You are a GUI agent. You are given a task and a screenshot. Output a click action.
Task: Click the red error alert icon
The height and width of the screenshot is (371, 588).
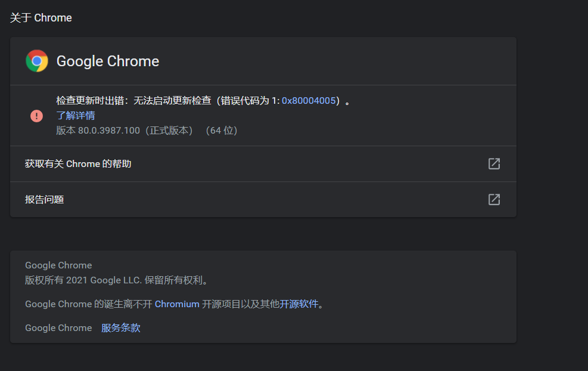[36, 116]
